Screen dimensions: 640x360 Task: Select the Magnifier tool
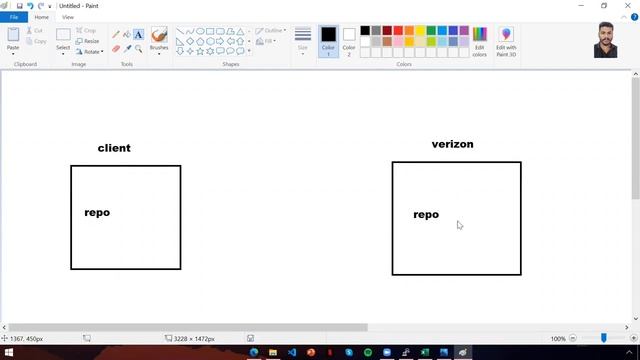click(139, 49)
